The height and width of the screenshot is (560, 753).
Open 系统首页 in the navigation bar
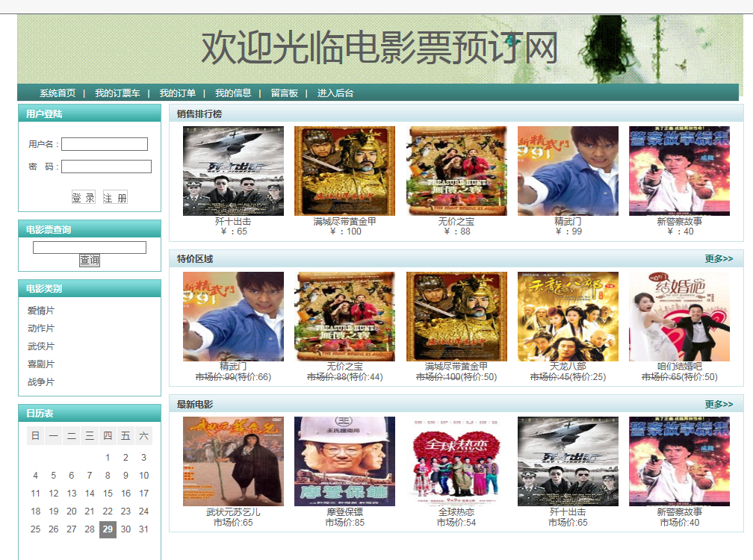(58, 93)
